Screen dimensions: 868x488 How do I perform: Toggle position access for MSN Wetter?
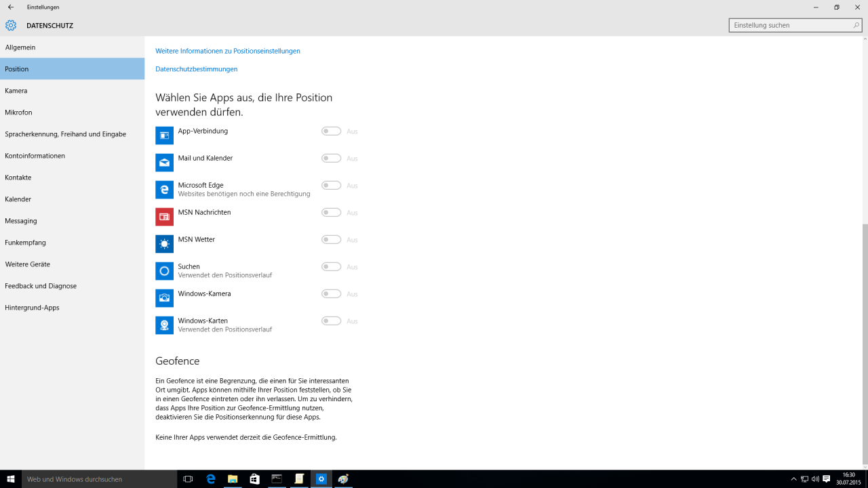click(331, 240)
